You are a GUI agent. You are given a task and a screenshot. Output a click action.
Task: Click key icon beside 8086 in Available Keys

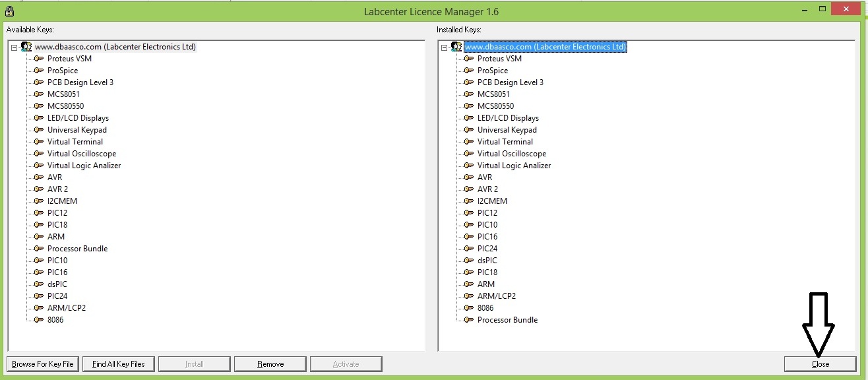tap(39, 320)
